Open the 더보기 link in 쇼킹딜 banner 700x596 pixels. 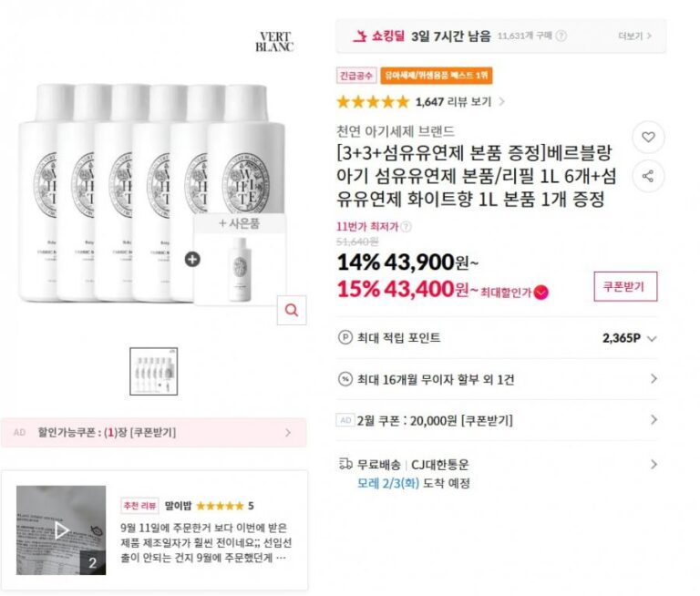(x=634, y=36)
